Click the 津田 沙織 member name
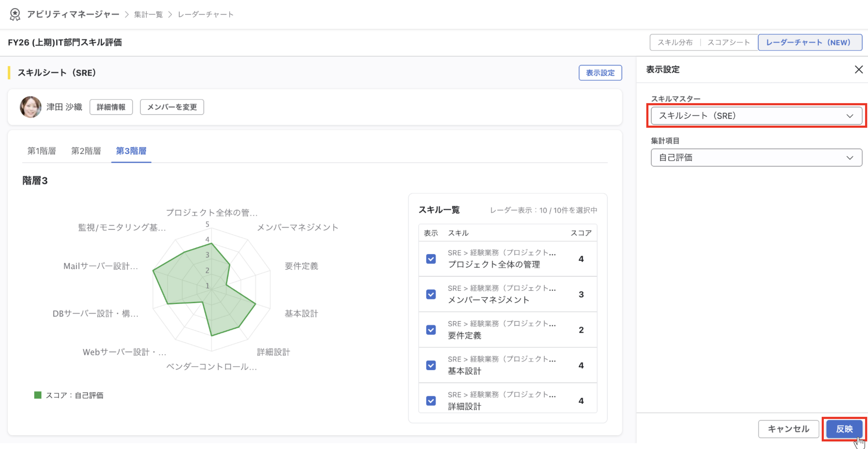Screen dimensions: 868x449 (64, 107)
